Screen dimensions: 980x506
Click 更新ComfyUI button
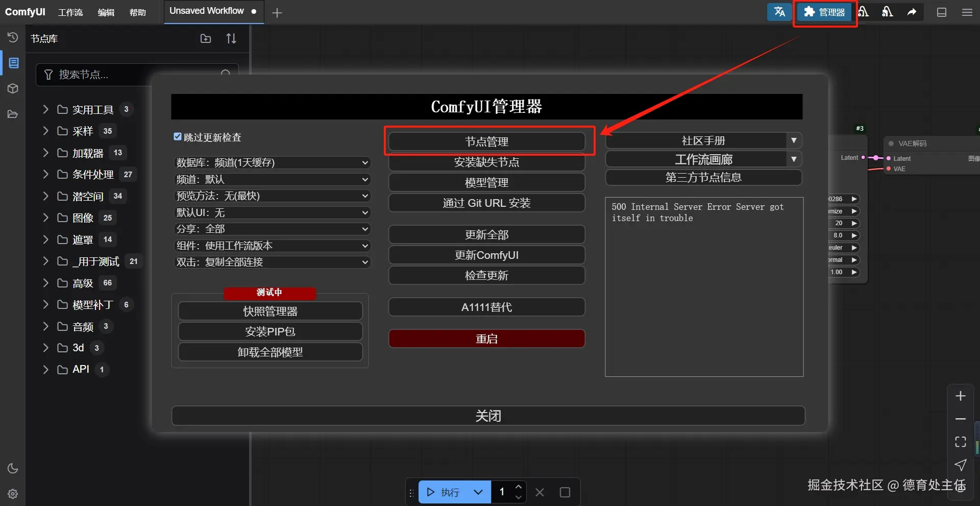pyautogui.click(x=486, y=255)
